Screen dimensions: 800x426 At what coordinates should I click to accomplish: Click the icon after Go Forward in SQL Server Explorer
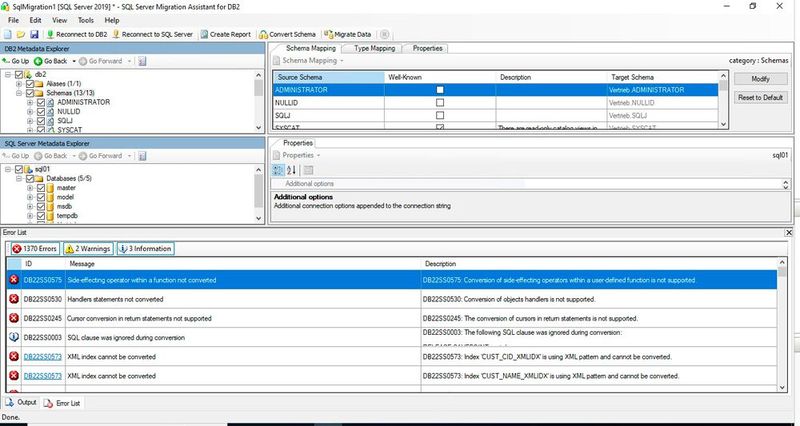pos(142,156)
